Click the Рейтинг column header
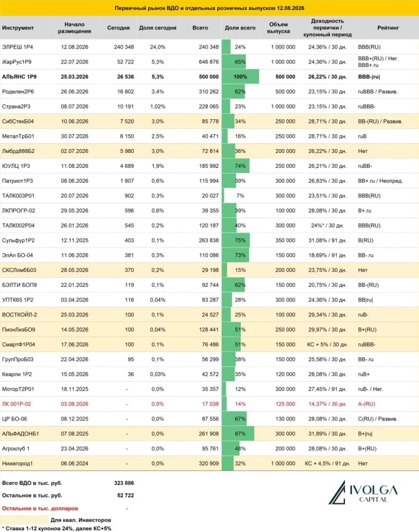This screenshot has width=419, height=532. (x=387, y=28)
